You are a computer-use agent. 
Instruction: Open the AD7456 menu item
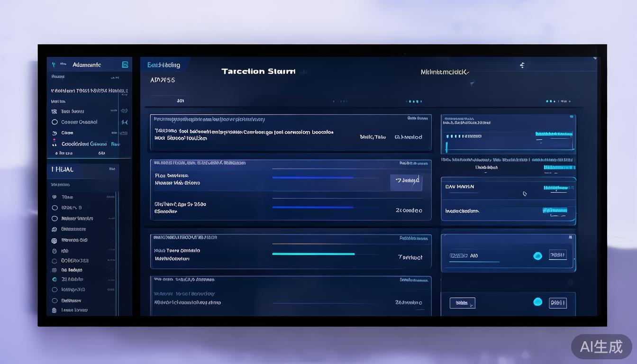[163, 80]
